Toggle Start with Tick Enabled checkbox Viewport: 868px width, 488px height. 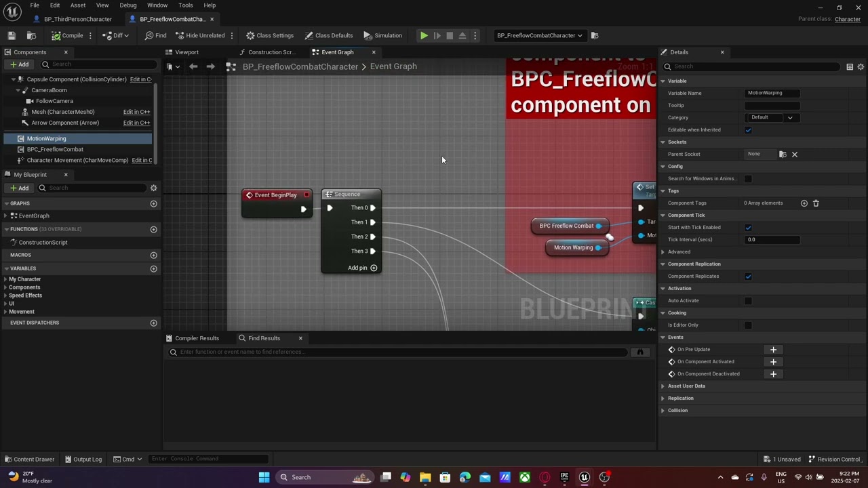(748, 227)
